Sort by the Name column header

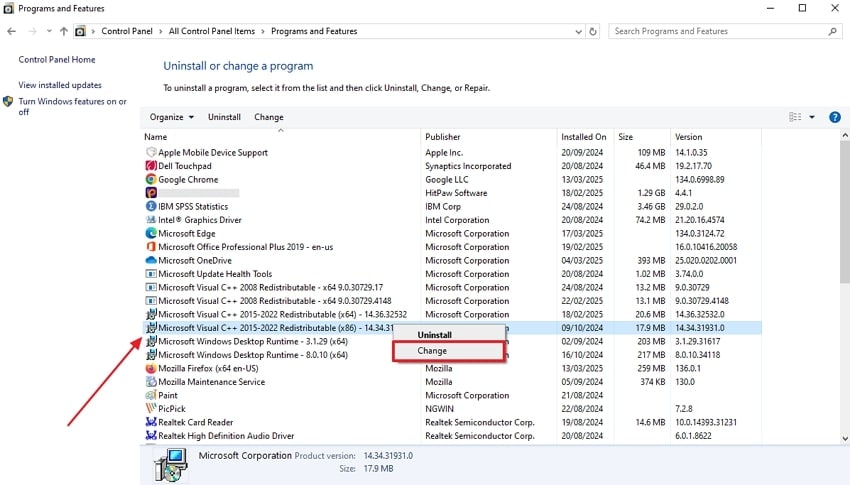coord(280,137)
